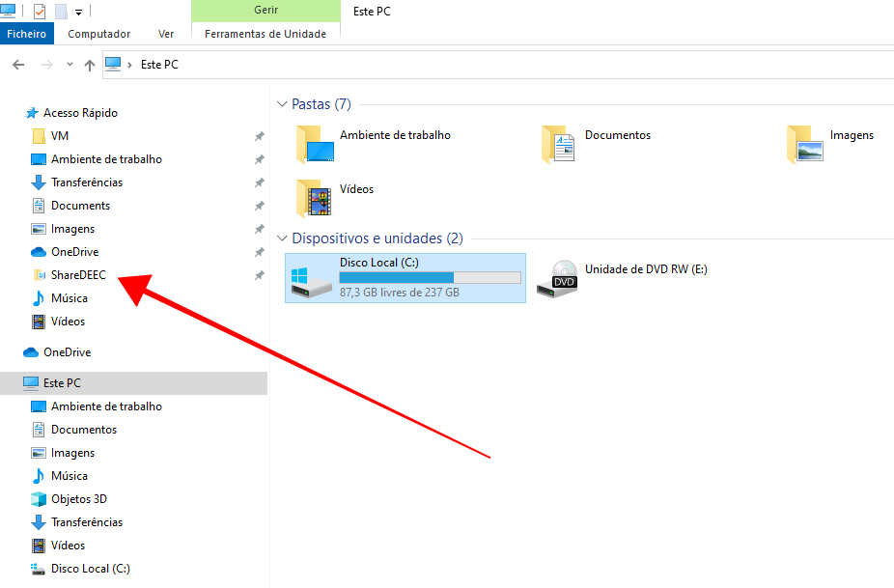
Task: Click pin icon beside pinned OneDrive
Action: pyautogui.click(x=260, y=252)
